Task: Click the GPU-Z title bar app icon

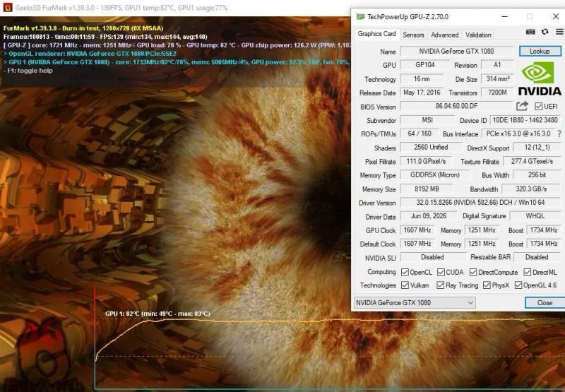Action: coord(360,16)
